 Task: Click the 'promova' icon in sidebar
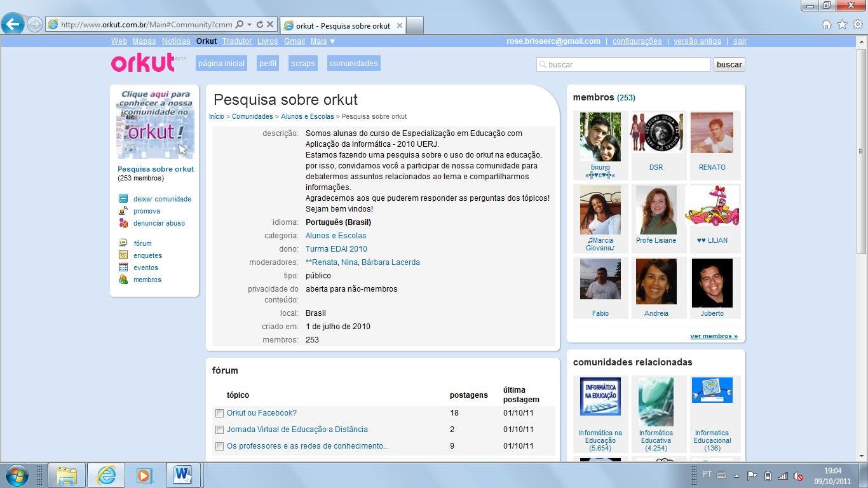pos(123,211)
